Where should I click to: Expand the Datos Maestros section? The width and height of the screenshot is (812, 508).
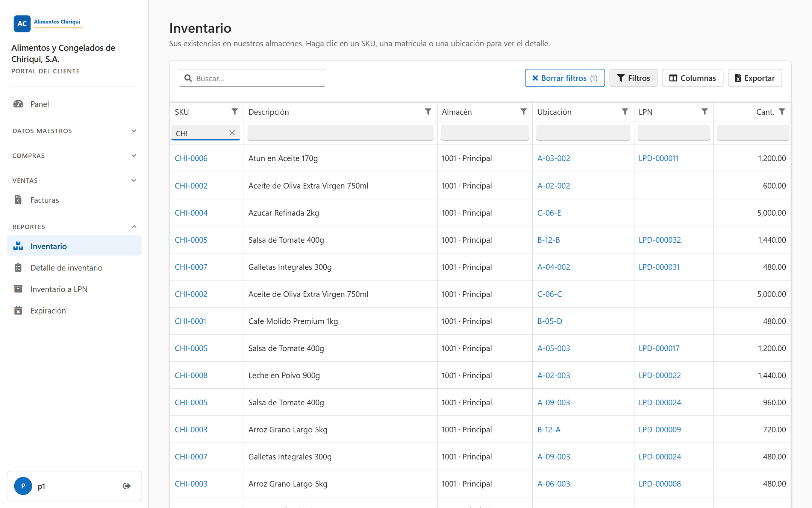tap(74, 131)
